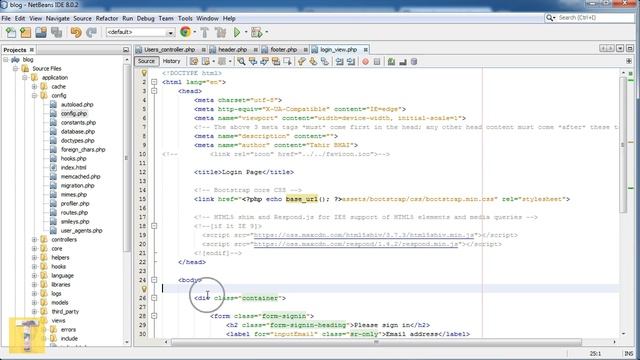Click the split editor icon at toolbar right
The height and width of the screenshot is (360, 640).
629,61
